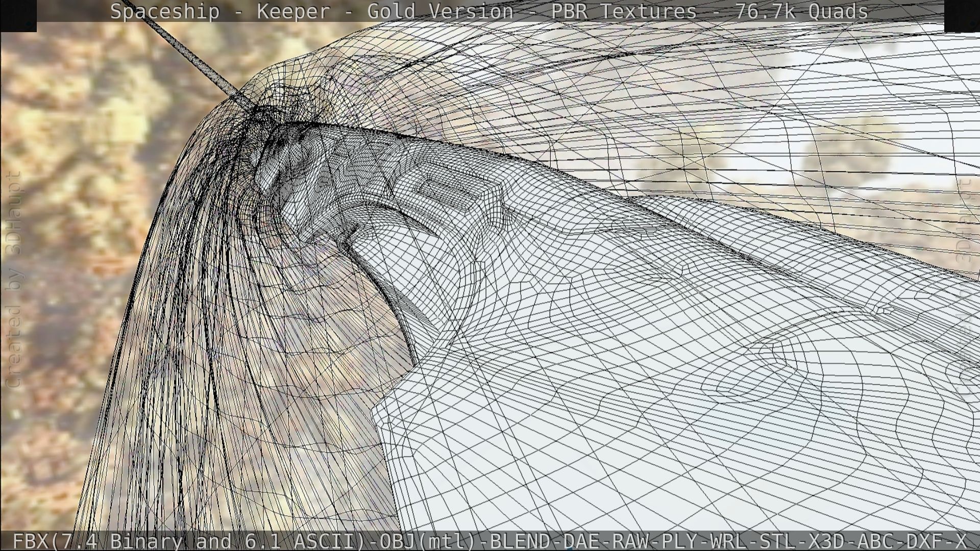Click the black square in top-left corner

tap(18, 15)
